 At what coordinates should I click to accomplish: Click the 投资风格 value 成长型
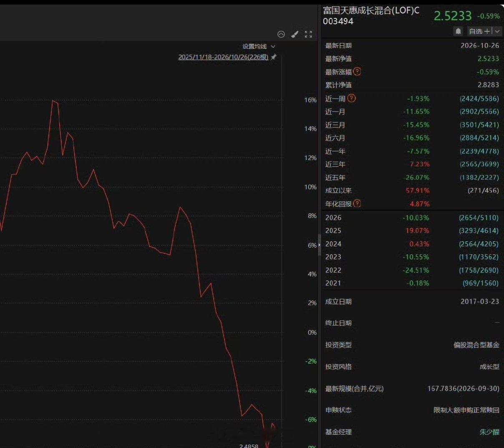pos(489,367)
